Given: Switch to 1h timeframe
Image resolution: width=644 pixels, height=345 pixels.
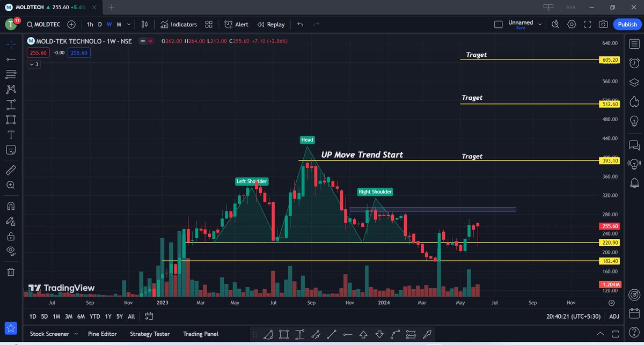Looking at the screenshot, I should click(x=90, y=25).
